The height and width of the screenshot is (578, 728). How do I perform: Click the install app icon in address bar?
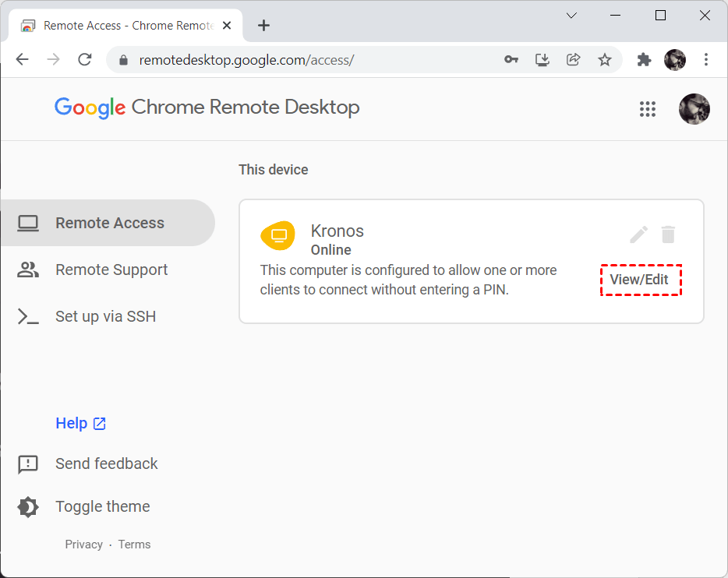(x=542, y=60)
